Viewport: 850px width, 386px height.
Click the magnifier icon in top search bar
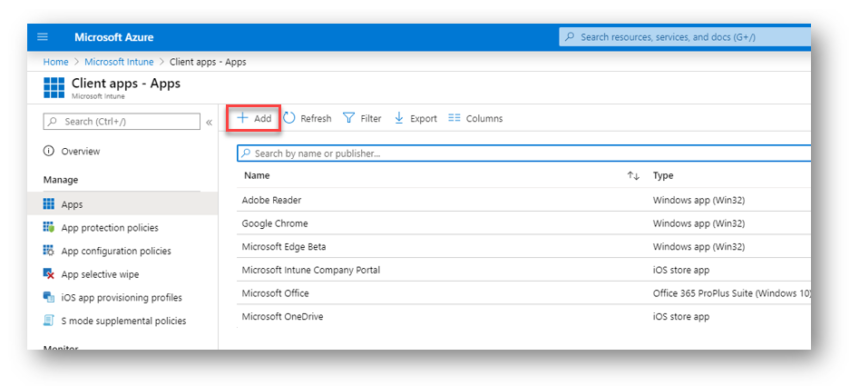(x=569, y=37)
